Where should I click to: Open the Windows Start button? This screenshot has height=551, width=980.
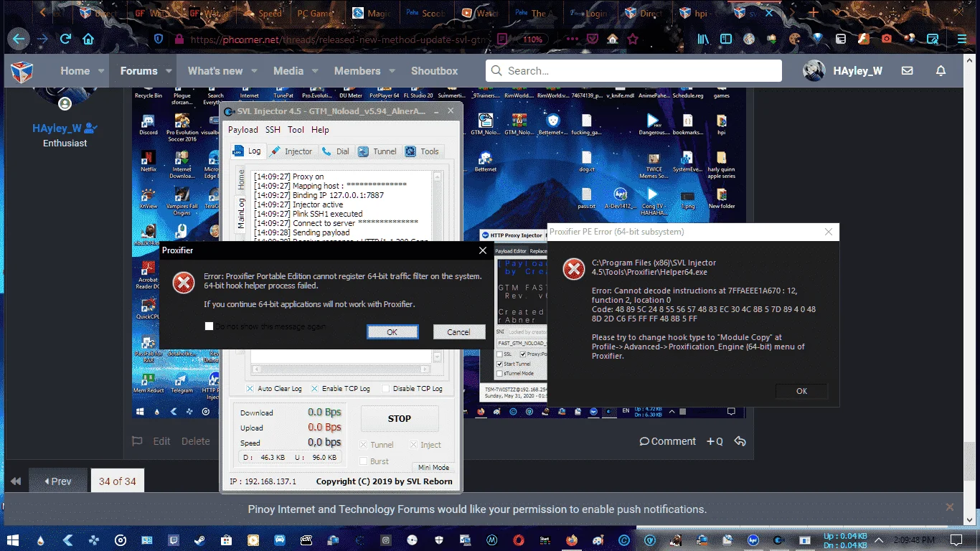point(14,540)
